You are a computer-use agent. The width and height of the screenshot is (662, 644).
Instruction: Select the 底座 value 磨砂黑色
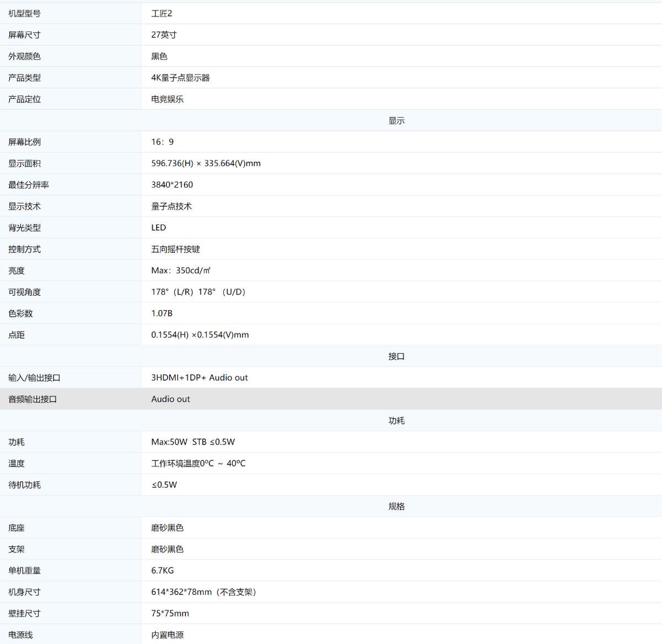(x=168, y=528)
